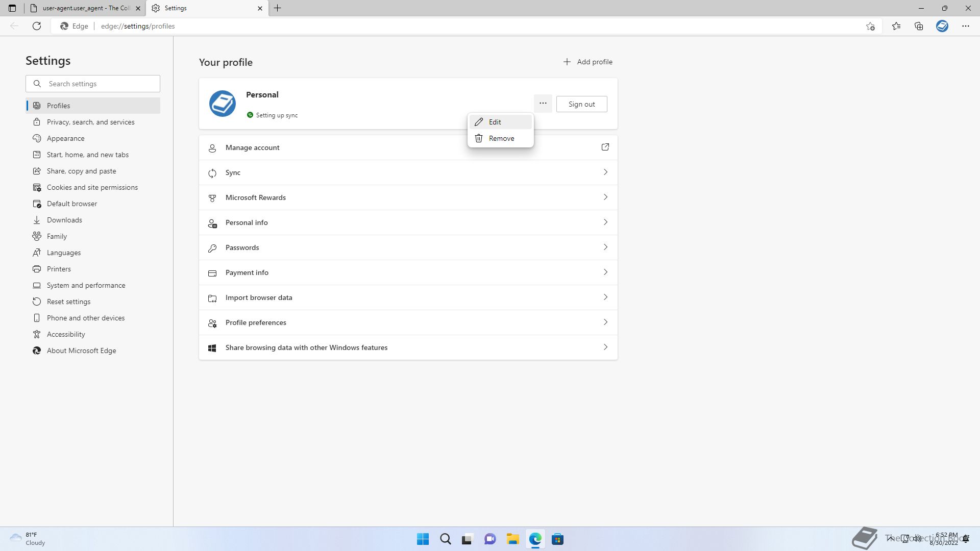The width and height of the screenshot is (980, 551).
Task: Open Microsoft Store from taskbar
Action: (x=557, y=539)
